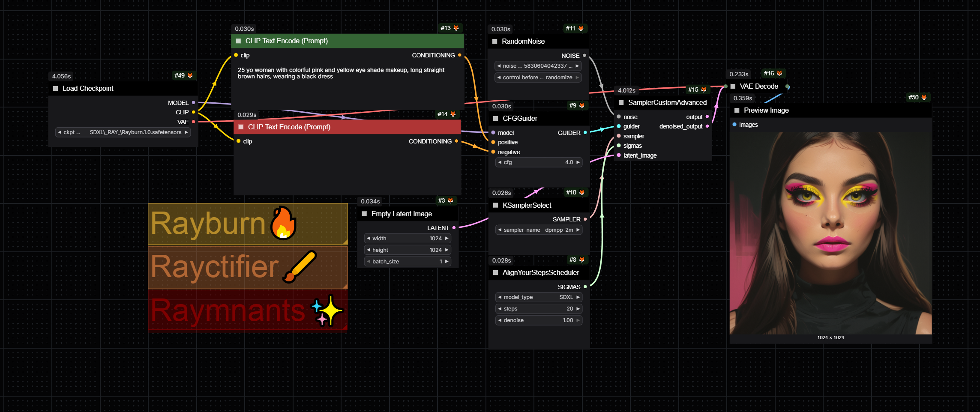Collapse the RandomNoise node via its title square

click(495, 41)
